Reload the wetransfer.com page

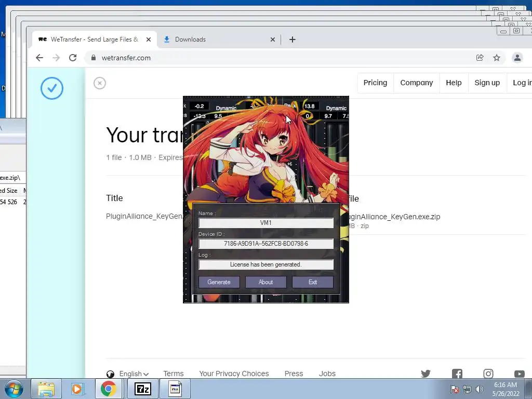[73, 58]
